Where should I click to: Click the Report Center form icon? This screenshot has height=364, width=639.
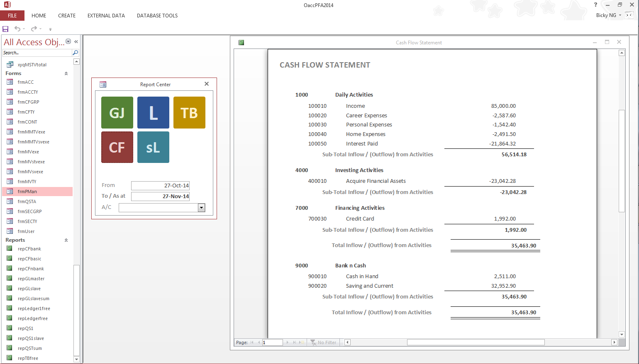pos(103,84)
